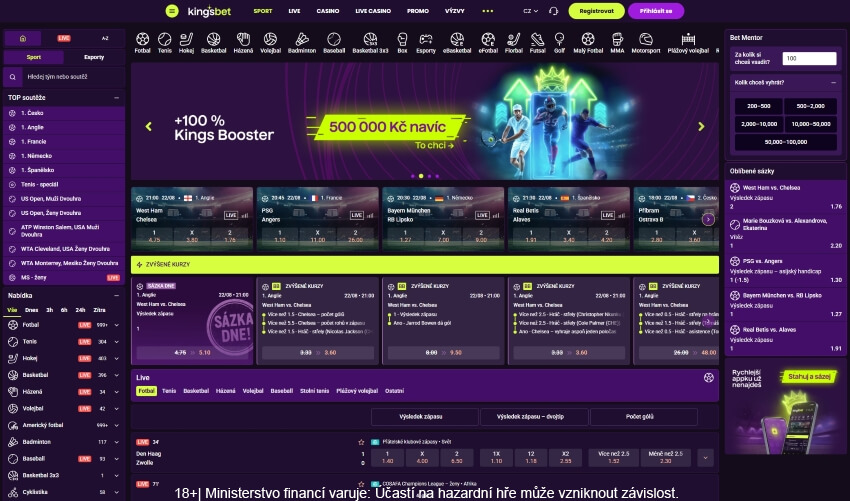The width and height of the screenshot is (850, 501).
Task: Go to previous banner slide arrow
Action: [149, 126]
